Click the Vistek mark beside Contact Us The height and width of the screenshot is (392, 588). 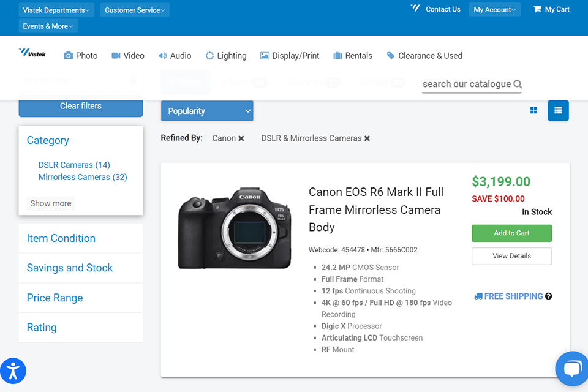[x=415, y=8]
